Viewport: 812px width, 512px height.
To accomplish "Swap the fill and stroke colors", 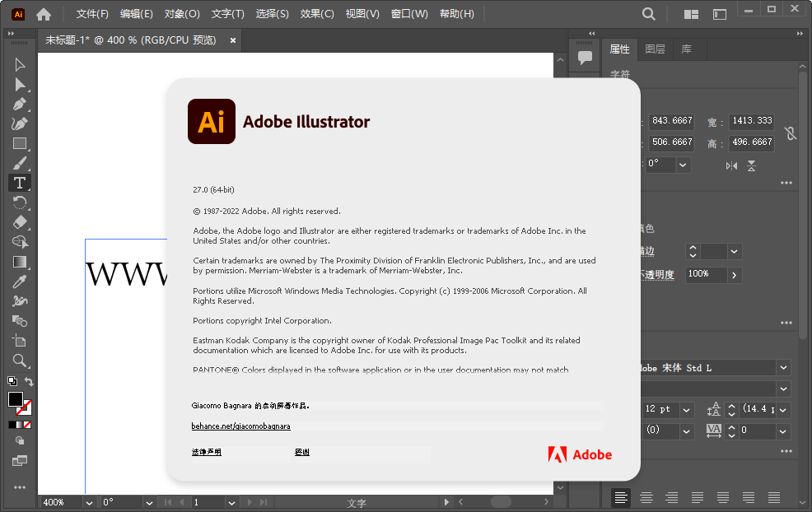I will pyautogui.click(x=28, y=381).
